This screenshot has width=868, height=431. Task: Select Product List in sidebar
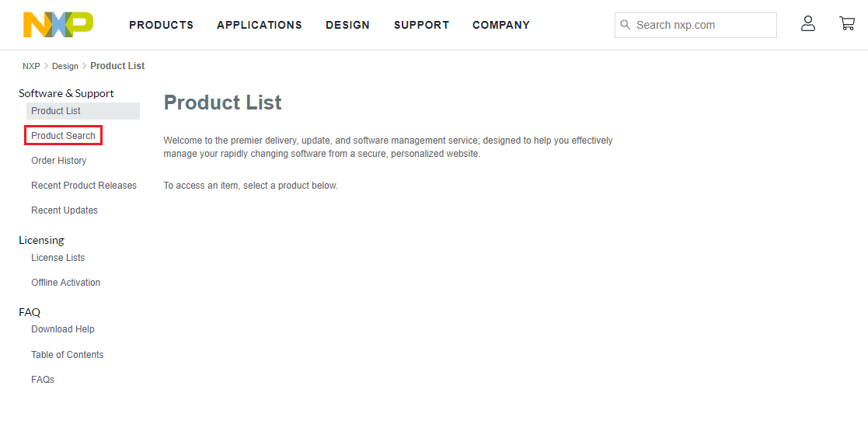[x=56, y=111]
